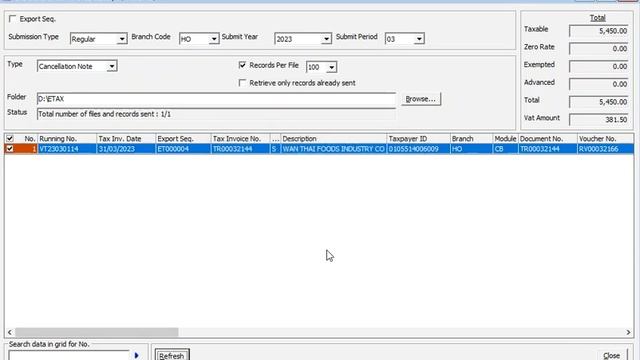Viewport: 640px width, 360px height.
Task: Expand the Submit Period dropdown
Action: [419, 39]
